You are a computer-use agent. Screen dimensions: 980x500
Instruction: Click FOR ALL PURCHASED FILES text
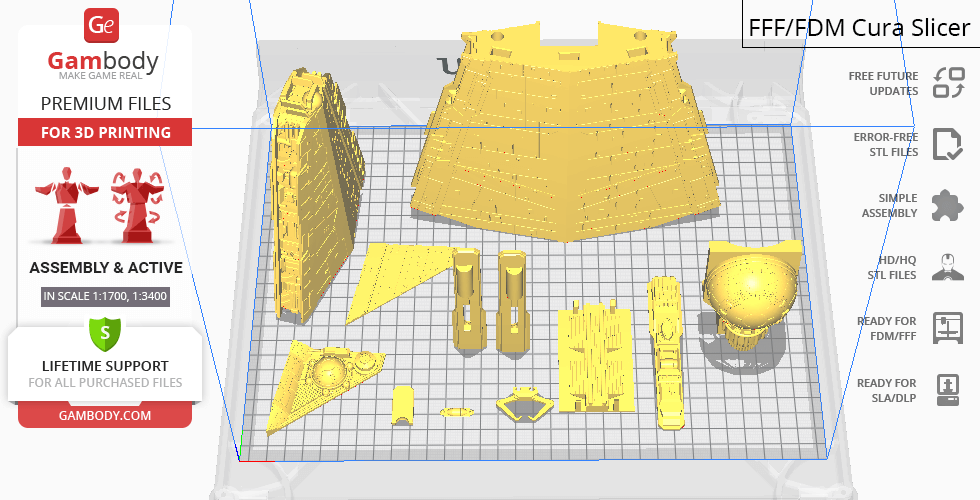coord(105,382)
